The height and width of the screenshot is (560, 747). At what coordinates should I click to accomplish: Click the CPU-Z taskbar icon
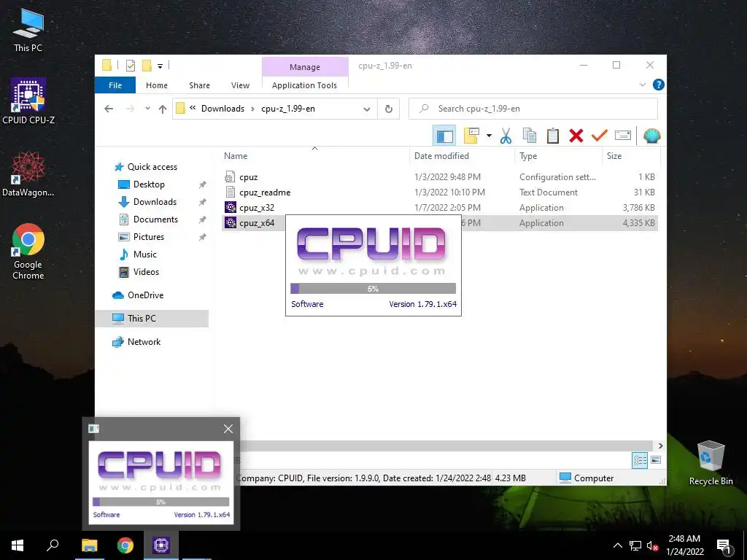point(161,545)
